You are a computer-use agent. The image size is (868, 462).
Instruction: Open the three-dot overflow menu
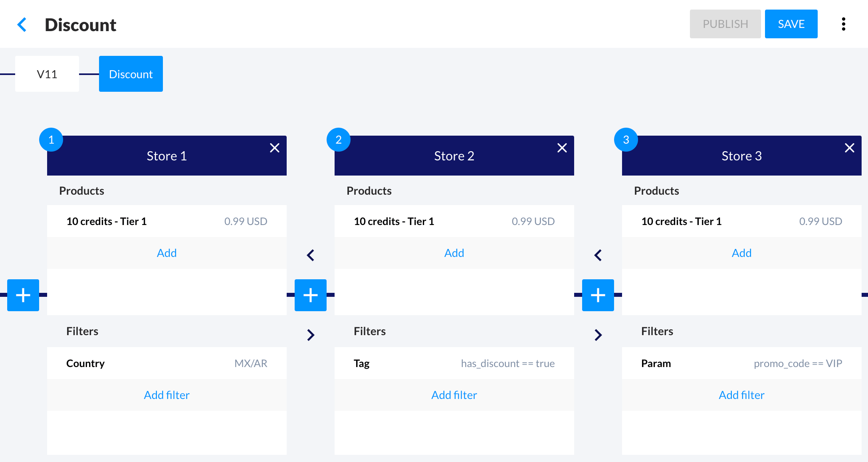(843, 24)
